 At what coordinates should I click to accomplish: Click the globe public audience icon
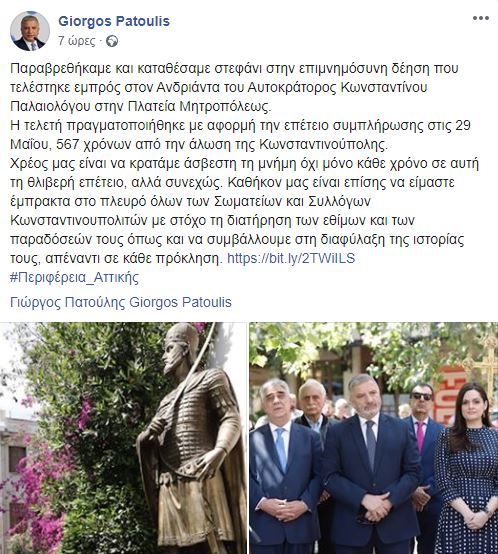(112, 41)
